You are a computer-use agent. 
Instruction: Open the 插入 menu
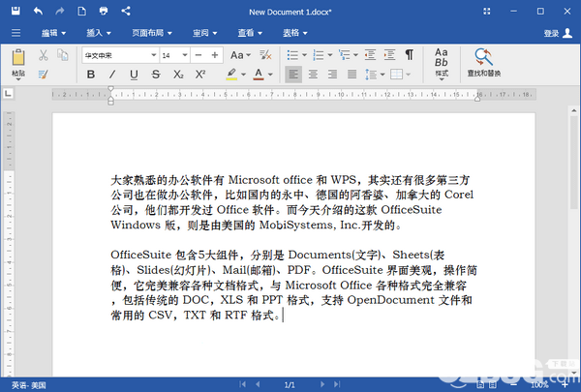point(99,33)
